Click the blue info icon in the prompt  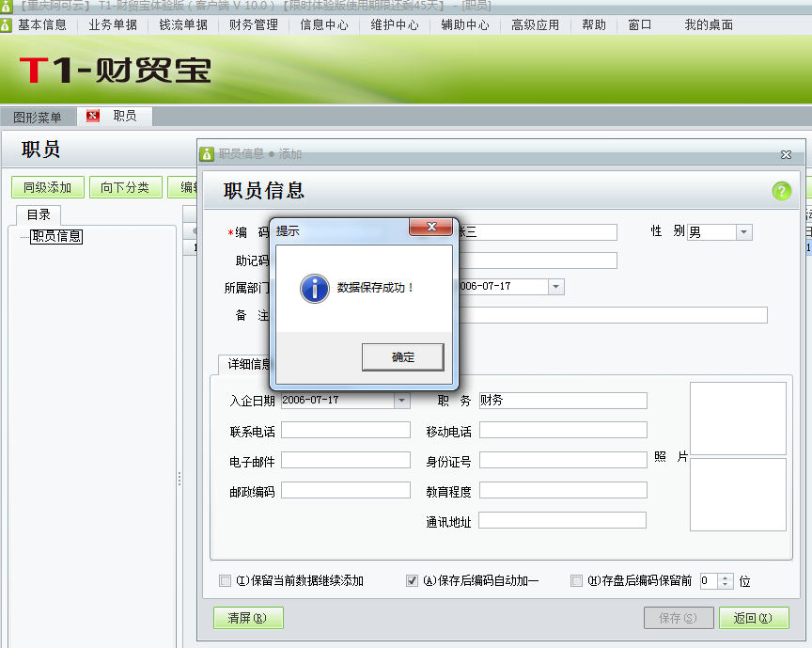click(314, 288)
